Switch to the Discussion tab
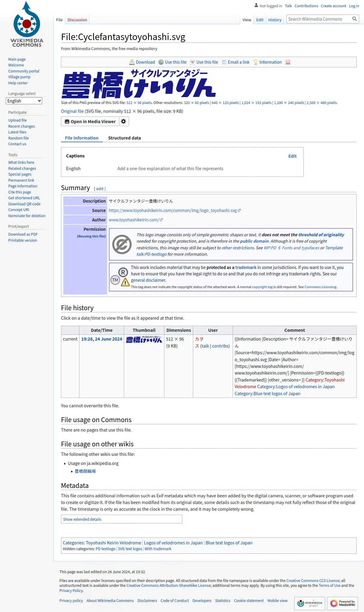Viewport: 364px width, 612px height. (x=77, y=20)
